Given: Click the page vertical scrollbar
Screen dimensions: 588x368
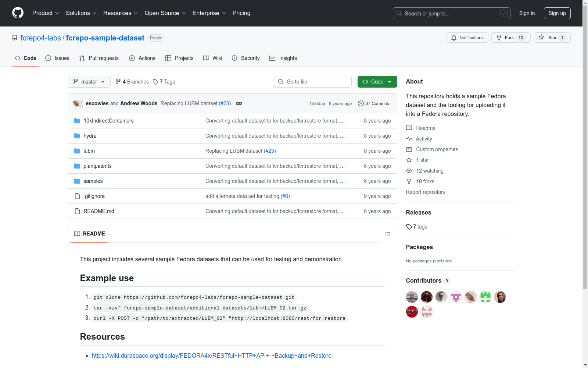Looking at the screenshot, I should (585, 147).
